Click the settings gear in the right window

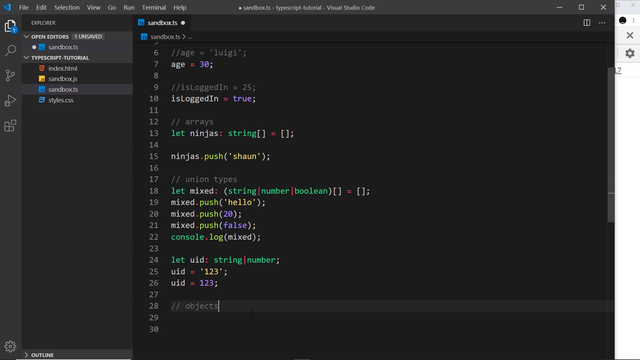point(630,53)
